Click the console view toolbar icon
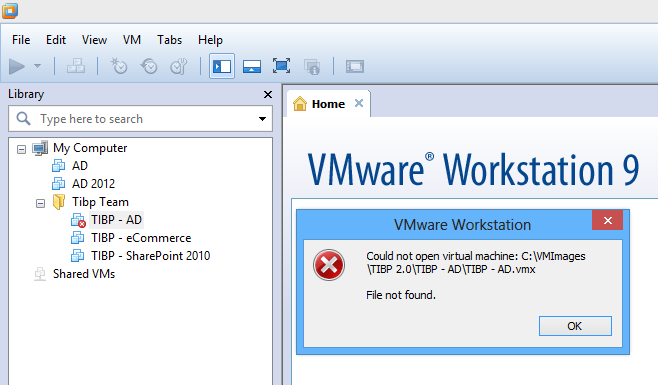 [355, 66]
